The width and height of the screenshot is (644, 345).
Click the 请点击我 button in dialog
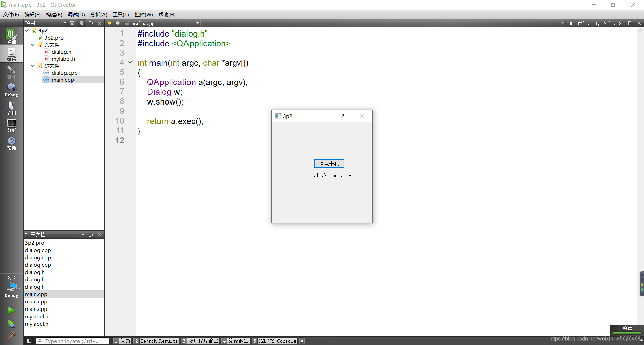point(329,164)
